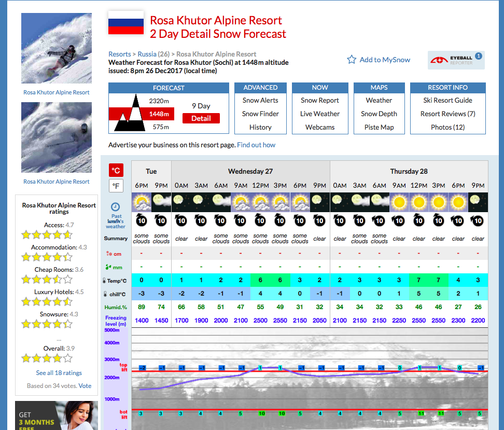Screen dimensions: 504x430
Task: Click the Temp °C thermometer icon
Action: pos(104,281)
